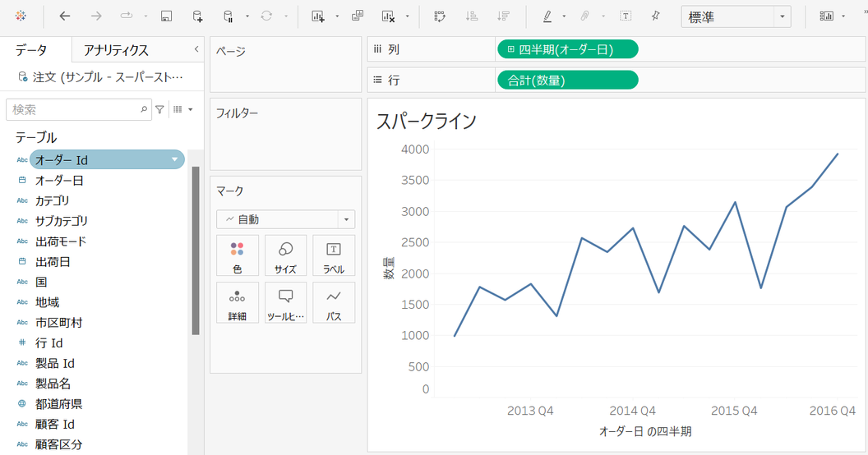The height and width of the screenshot is (455, 868).
Task: Click the axis title オーダー日 の四半期
Action: (x=645, y=431)
